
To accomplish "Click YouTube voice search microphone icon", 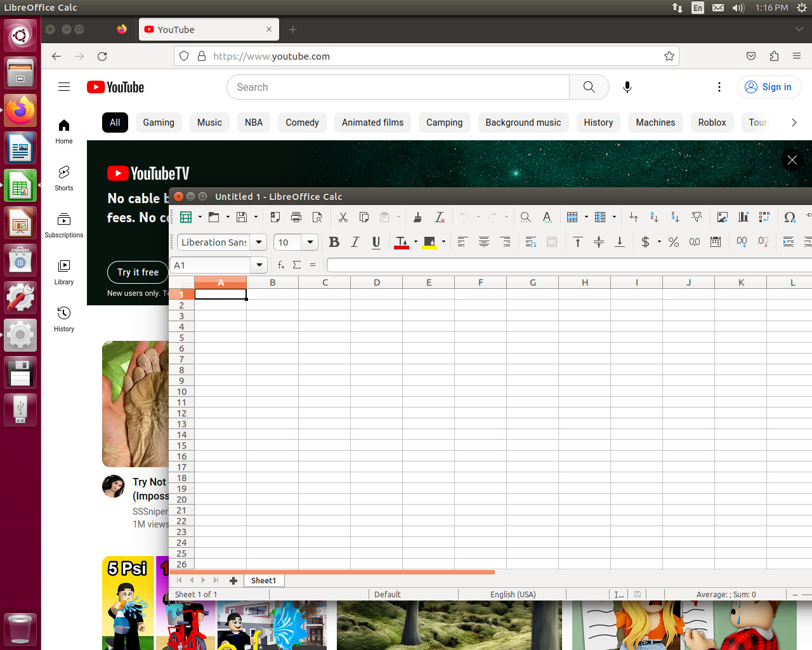I will pyautogui.click(x=627, y=87).
